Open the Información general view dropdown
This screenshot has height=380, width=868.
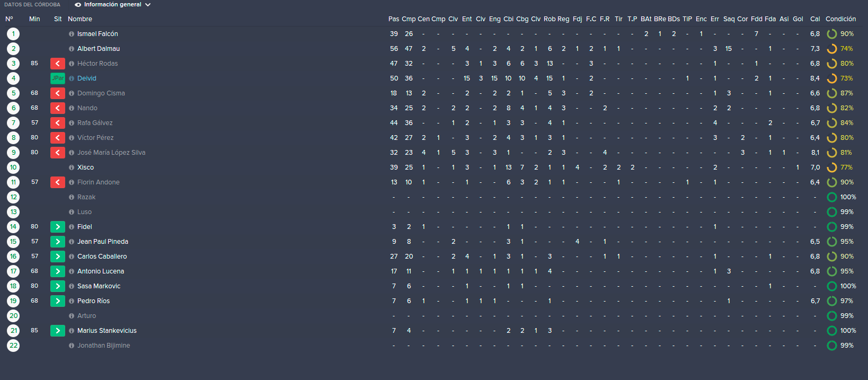113,5
